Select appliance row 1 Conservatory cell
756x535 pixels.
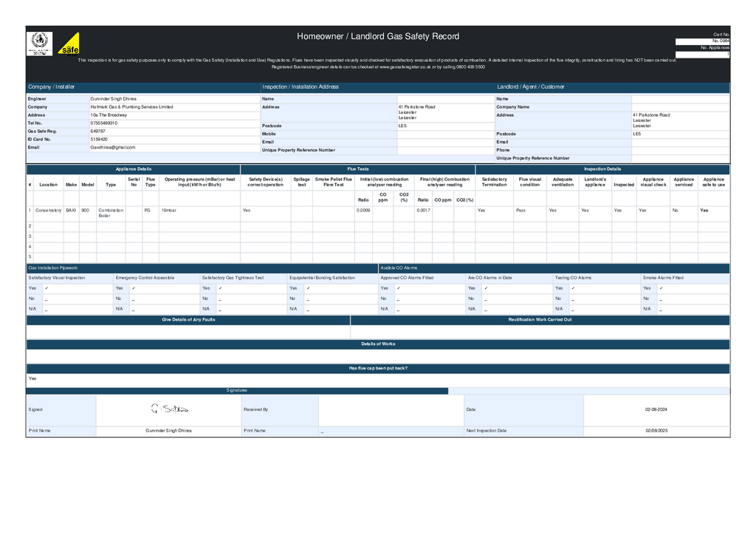click(49, 211)
